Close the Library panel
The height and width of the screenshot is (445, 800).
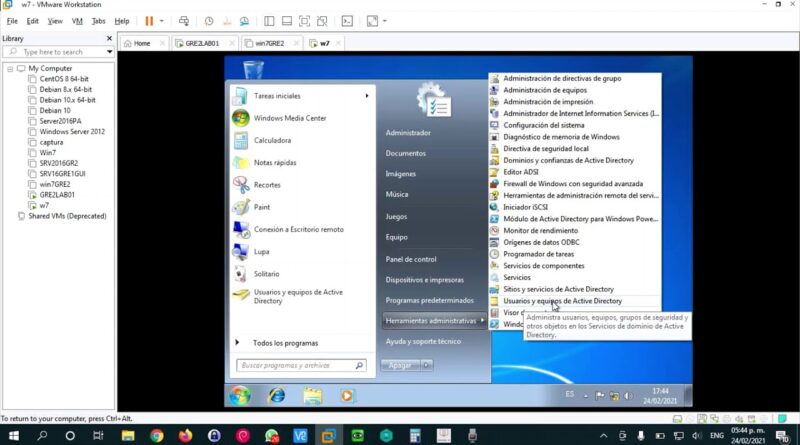coord(109,38)
